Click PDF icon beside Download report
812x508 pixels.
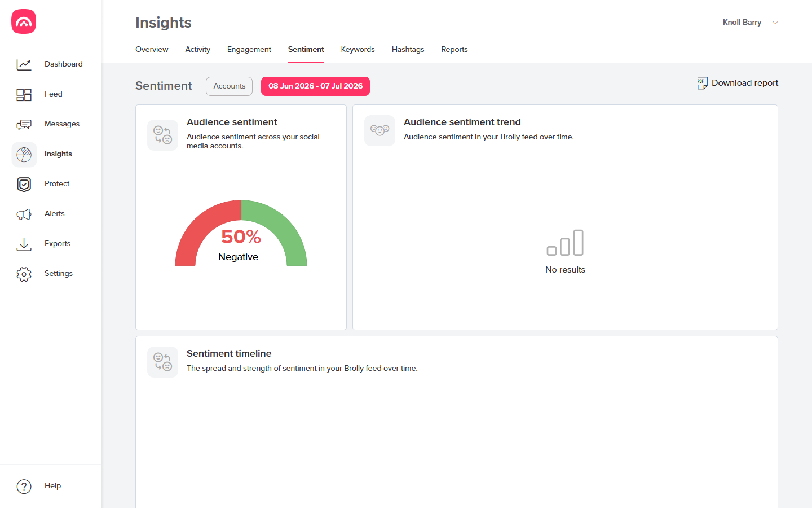(702, 84)
